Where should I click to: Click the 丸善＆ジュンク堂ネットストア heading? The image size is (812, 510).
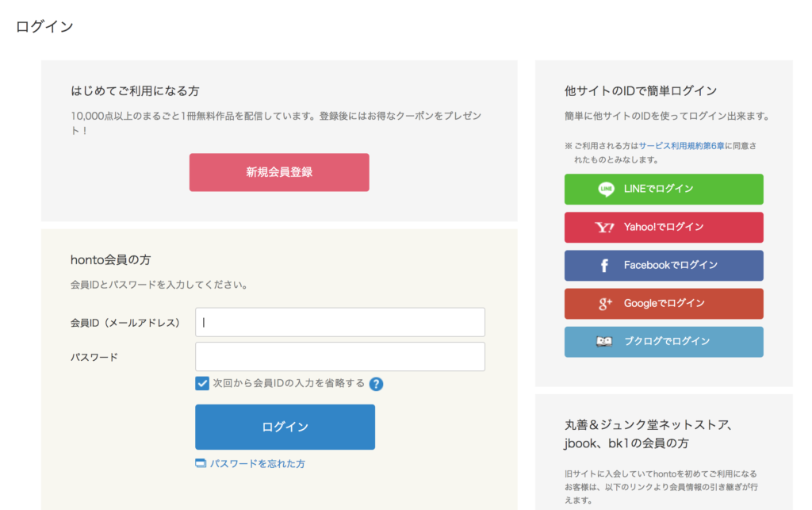coord(649,434)
